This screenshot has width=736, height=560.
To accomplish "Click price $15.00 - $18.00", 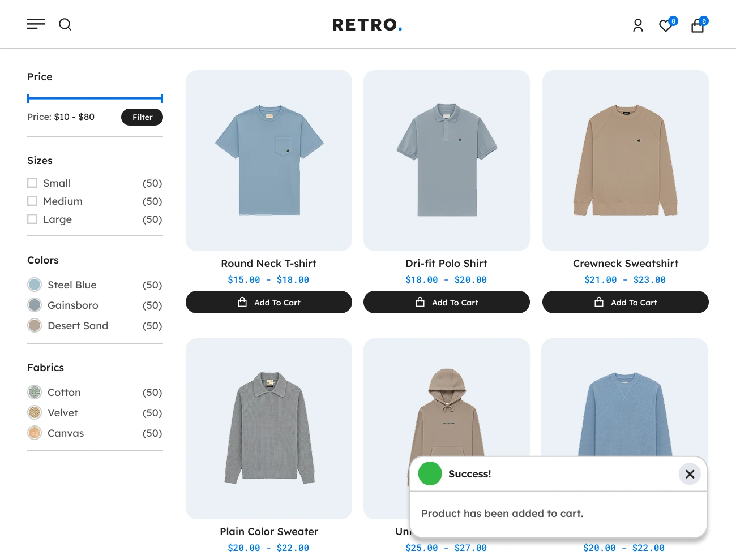I will pyautogui.click(x=268, y=279).
